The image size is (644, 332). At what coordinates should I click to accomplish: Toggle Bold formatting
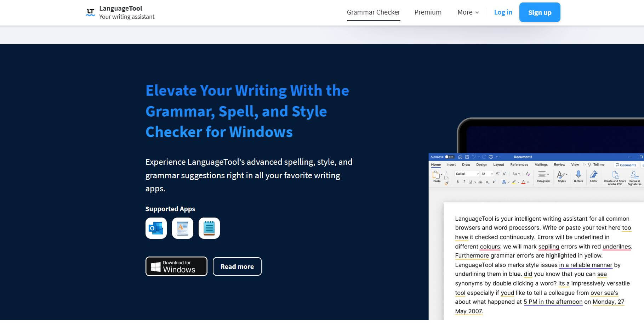click(x=457, y=182)
